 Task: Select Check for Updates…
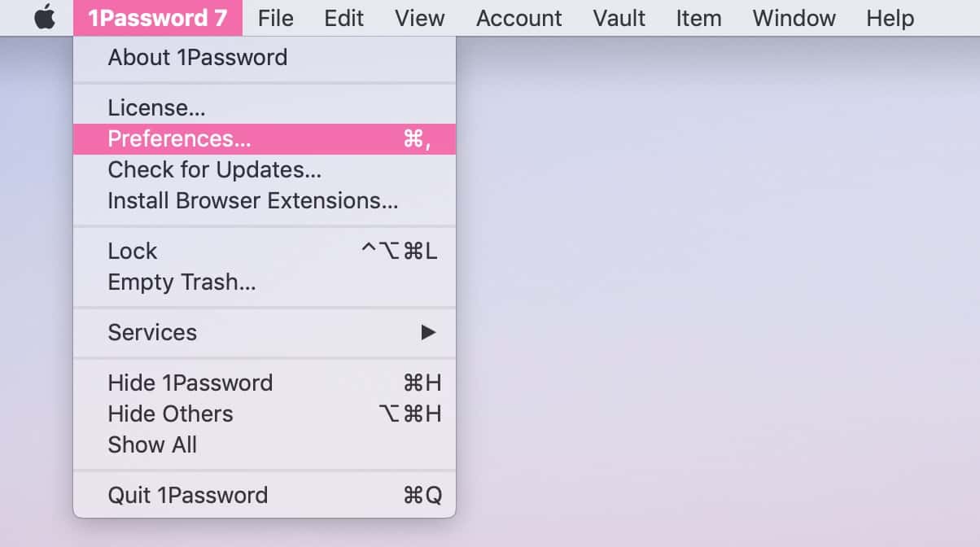click(x=265, y=169)
